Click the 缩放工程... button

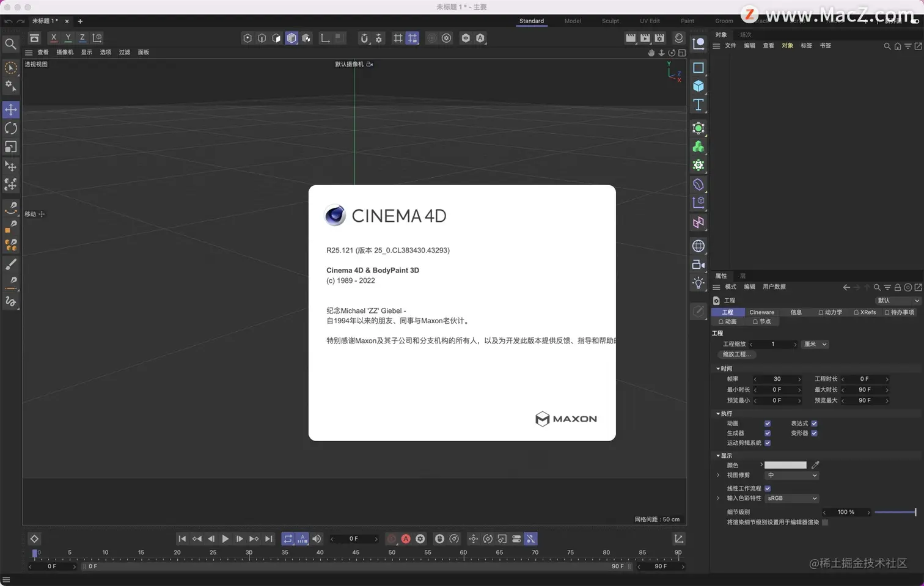point(736,354)
